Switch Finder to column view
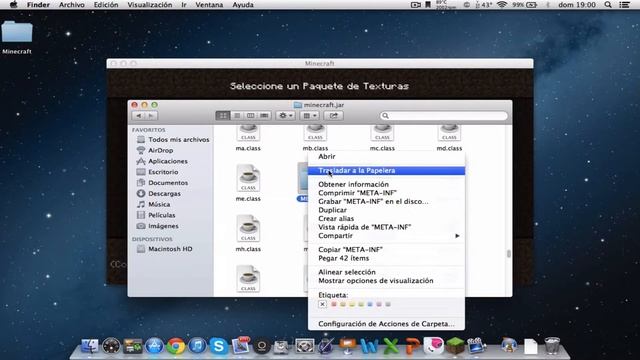640x360 pixels. (250, 116)
